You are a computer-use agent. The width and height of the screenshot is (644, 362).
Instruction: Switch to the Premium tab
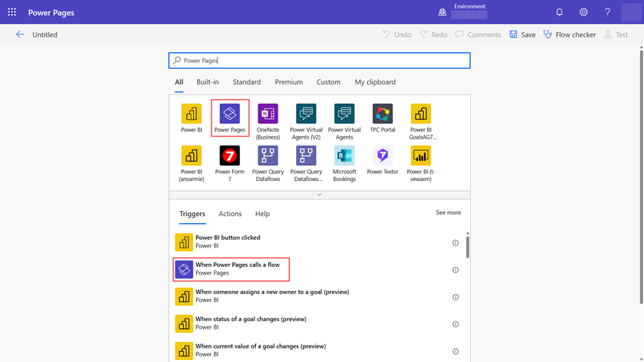click(289, 82)
